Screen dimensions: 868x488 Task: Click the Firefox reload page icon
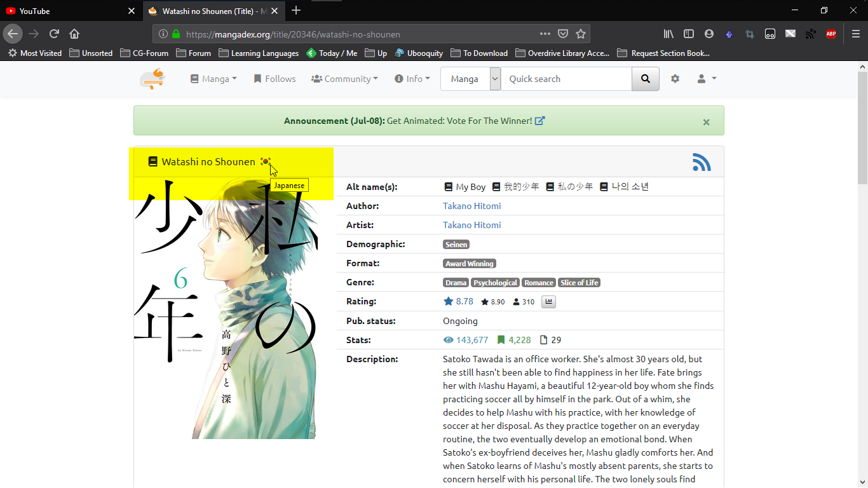[x=55, y=34]
